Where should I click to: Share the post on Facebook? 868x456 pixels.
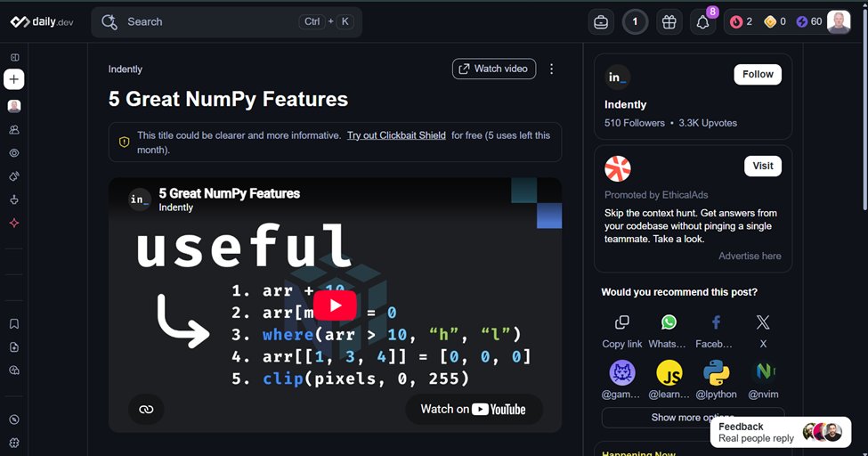(x=715, y=330)
